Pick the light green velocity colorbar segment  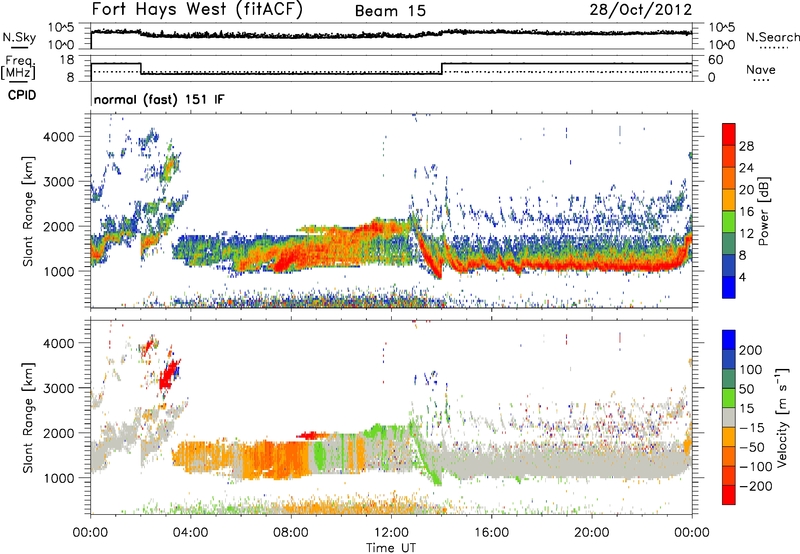729,398
